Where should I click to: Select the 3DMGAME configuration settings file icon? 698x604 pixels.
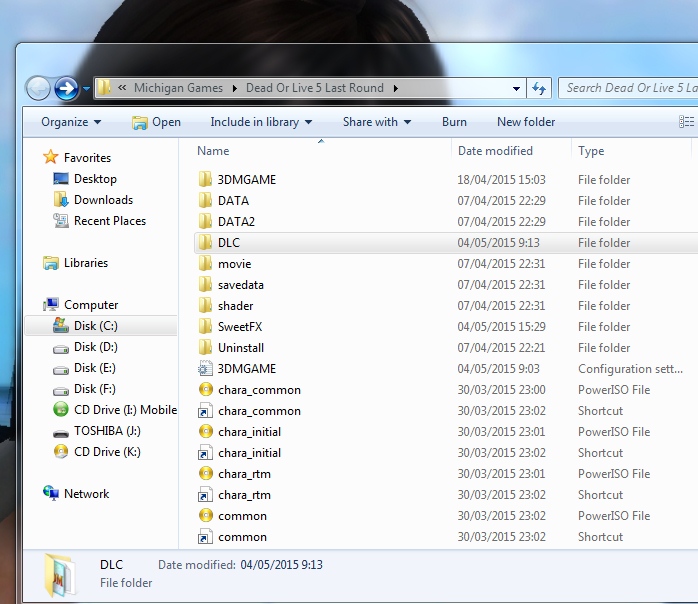point(205,369)
